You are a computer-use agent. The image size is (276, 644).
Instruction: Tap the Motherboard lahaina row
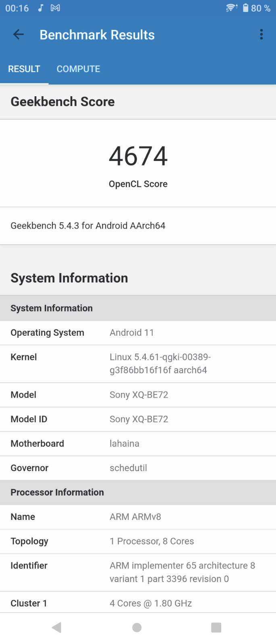(138, 444)
